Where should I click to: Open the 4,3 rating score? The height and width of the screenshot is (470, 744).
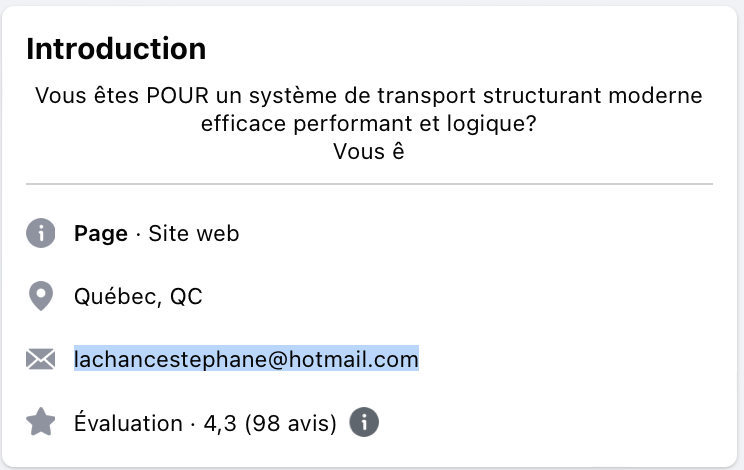(x=220, y=423)
